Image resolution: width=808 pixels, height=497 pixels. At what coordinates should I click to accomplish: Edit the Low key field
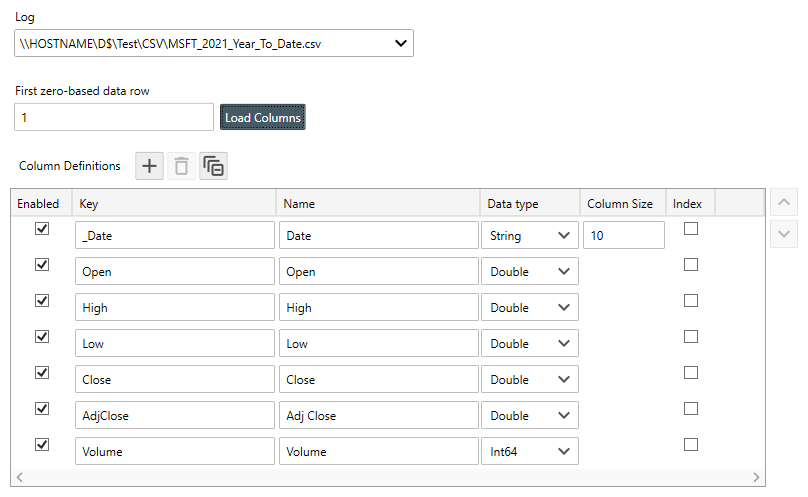coord(175,343)
